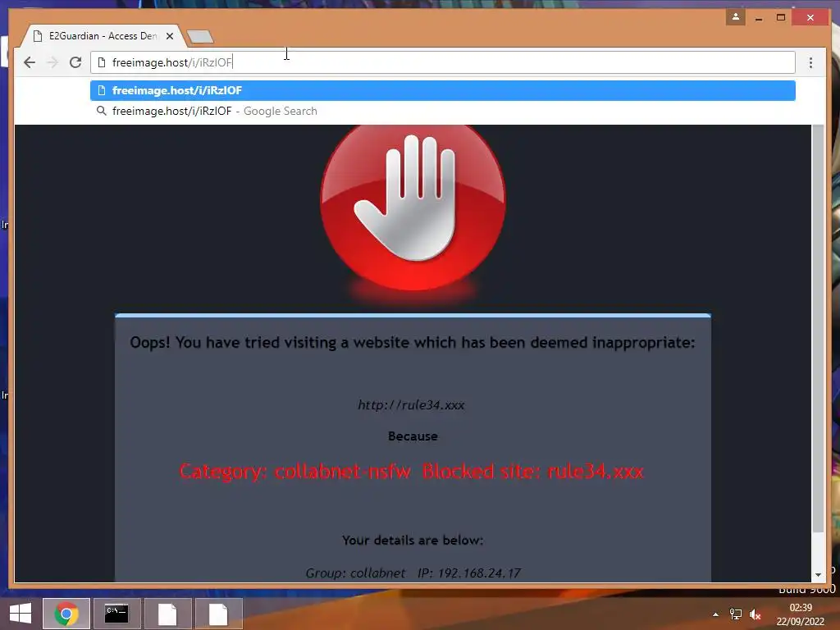Image resolution: width=840 pixels, height=630 pixels.
Task: Click the blocked URL http://rule34.xxx text
Action: [412, 405]
